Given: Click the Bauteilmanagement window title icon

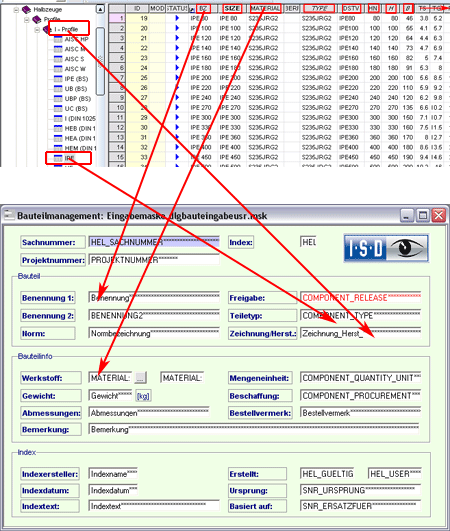Looking at the screenshot, I should tap(9, 215).
